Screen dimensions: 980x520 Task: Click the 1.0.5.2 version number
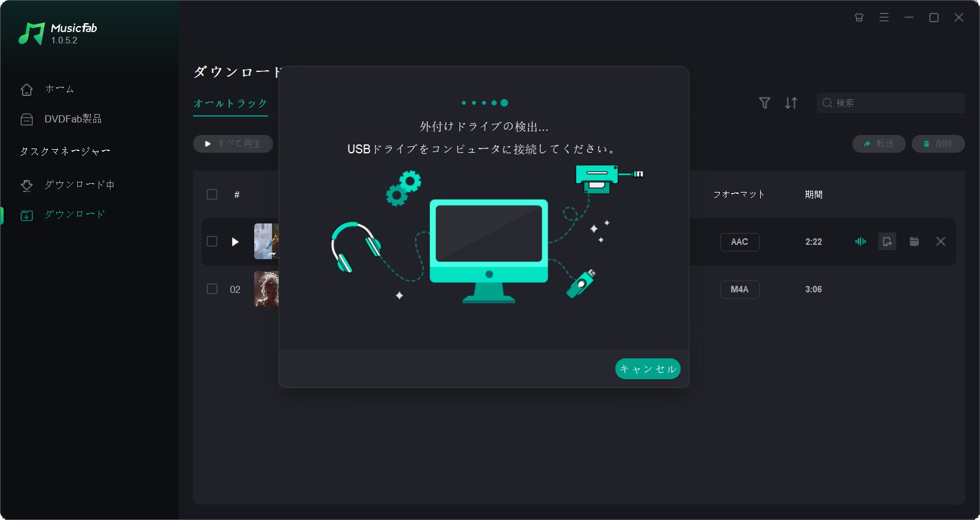64,40
